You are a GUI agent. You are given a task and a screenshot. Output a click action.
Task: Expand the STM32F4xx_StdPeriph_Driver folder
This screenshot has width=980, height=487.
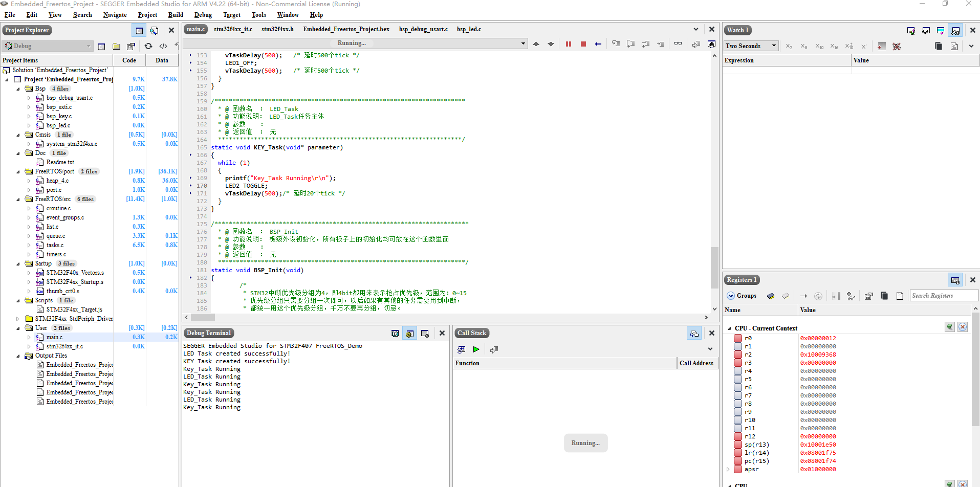[x=18, y=319]
